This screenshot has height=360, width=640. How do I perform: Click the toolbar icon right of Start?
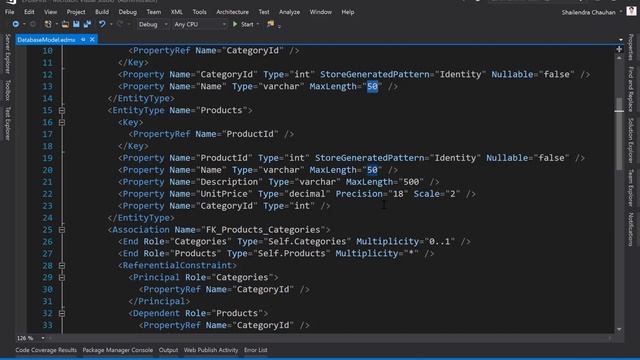coord(270,24)
